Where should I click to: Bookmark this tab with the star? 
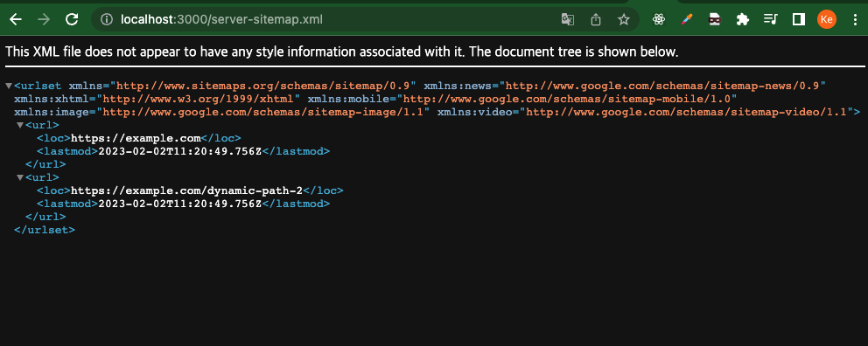pyautogui.click(x=624, y=20)
